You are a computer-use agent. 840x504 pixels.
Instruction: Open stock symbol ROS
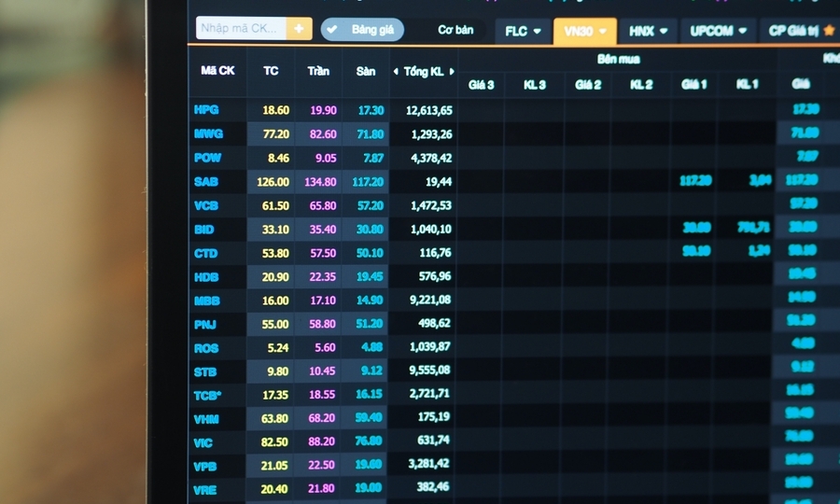tap(206, 348)
